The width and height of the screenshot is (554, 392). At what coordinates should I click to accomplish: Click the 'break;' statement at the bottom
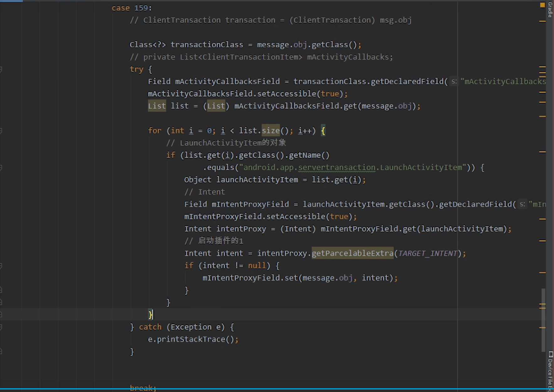(143, 388)
